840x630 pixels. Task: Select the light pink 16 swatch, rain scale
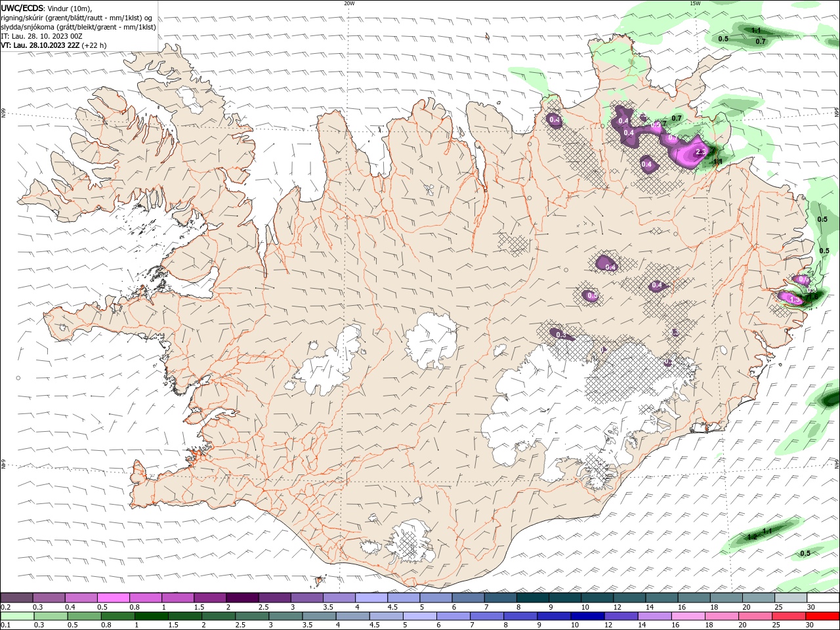click(688, 616)
